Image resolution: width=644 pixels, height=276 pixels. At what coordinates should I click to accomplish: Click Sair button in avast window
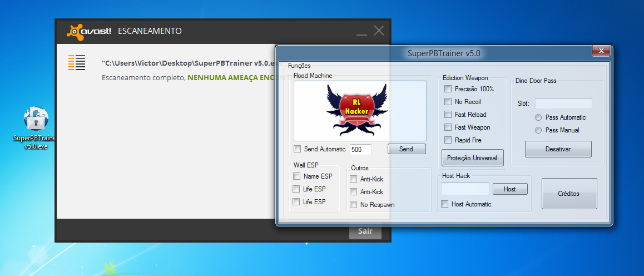pos(365,231)
